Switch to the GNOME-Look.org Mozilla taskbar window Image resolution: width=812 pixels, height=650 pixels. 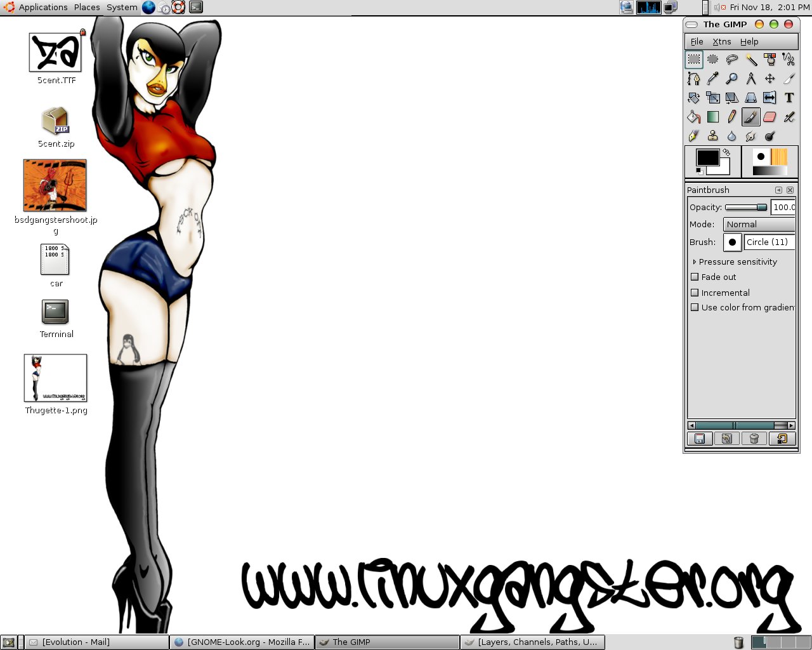242,642
